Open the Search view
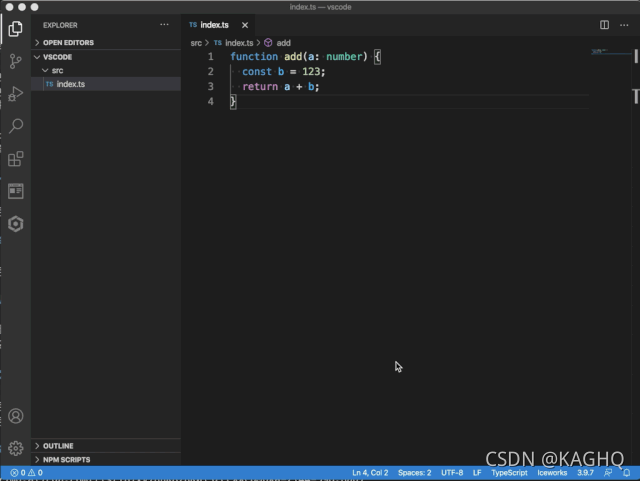 [x=16, y=126]
